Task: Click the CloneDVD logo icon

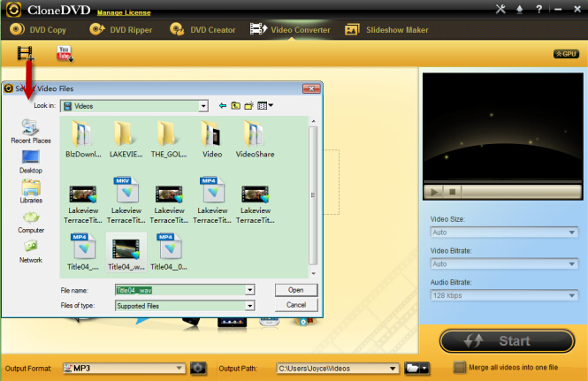Action: tap(13, 10)
